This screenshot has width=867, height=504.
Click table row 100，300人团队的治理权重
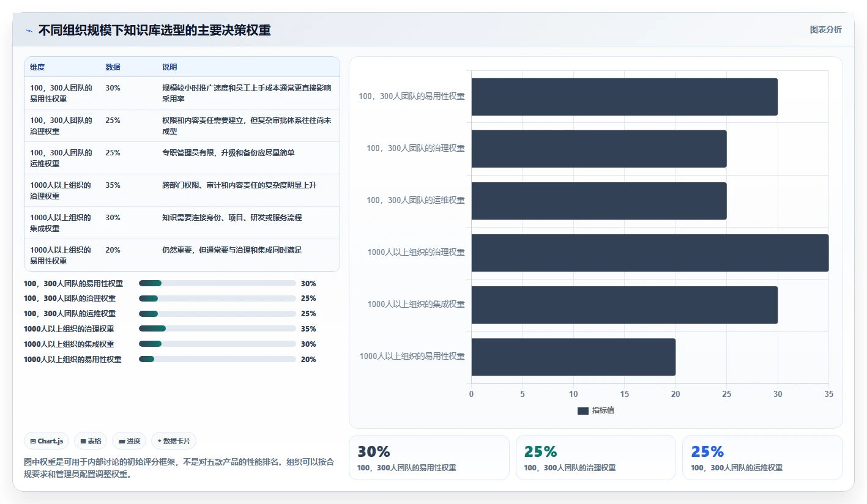point(182,125)
